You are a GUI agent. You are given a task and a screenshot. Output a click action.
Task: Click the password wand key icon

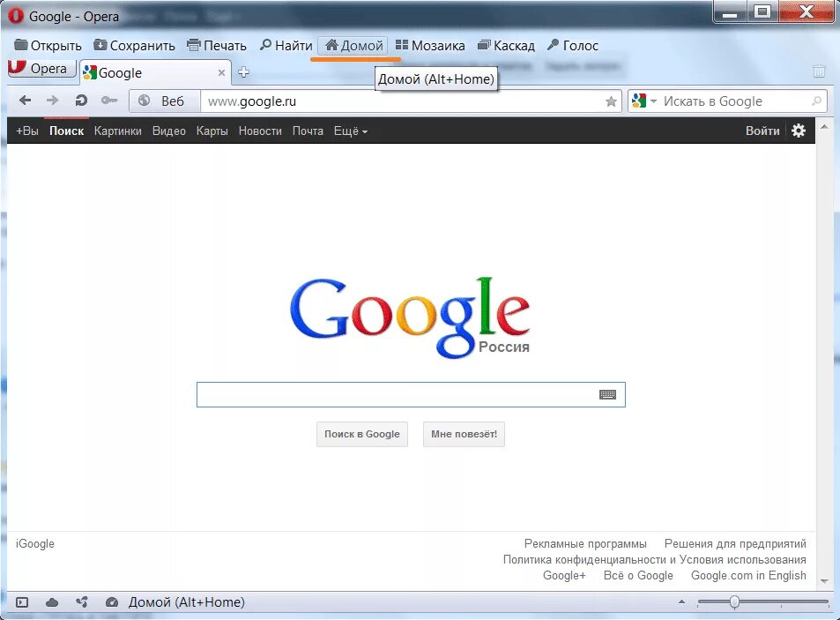point(109,101)
